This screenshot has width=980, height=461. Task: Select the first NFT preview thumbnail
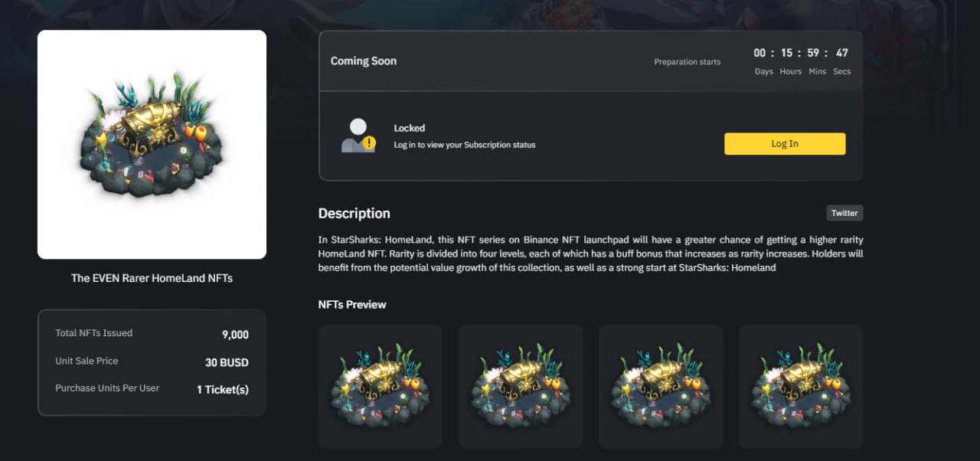(x=381, y=386)
